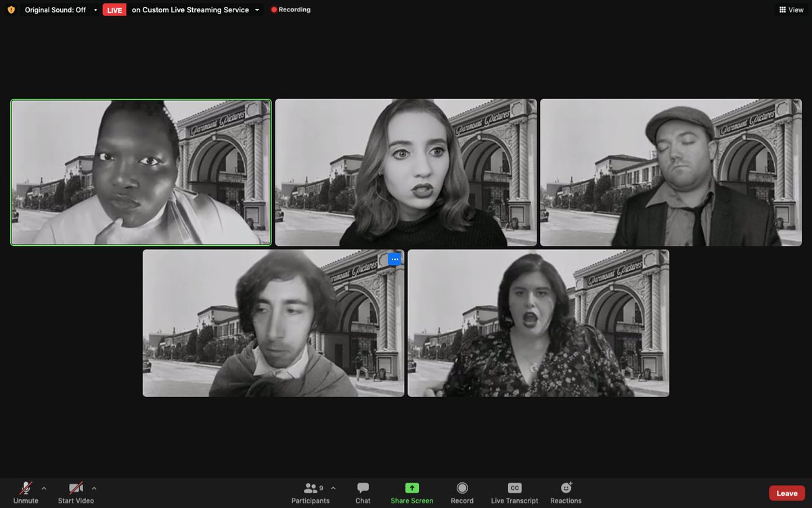
Task: Open blue more options button on video tile
Action: 394,259
